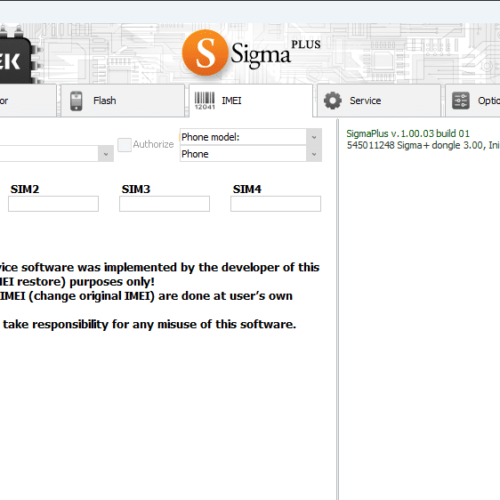
Task: Click the SIM2 IMEI input field
Action: pyautogui.click(x=53, y=204)
